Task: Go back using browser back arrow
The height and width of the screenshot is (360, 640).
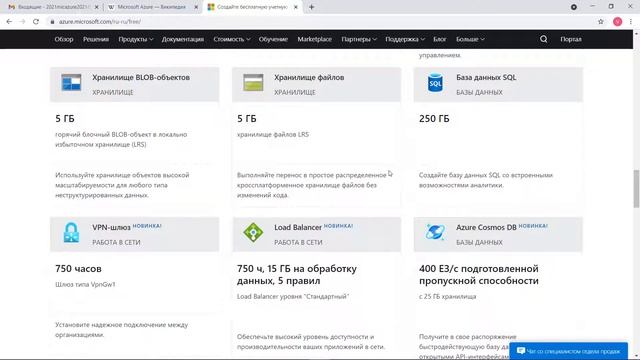Action: (9, 22)
